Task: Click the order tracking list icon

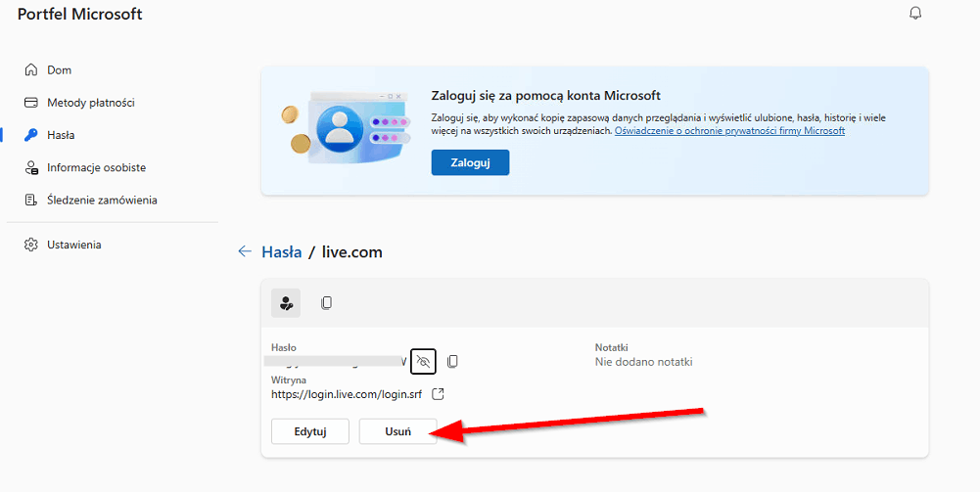Action: (x=30, y=200)
